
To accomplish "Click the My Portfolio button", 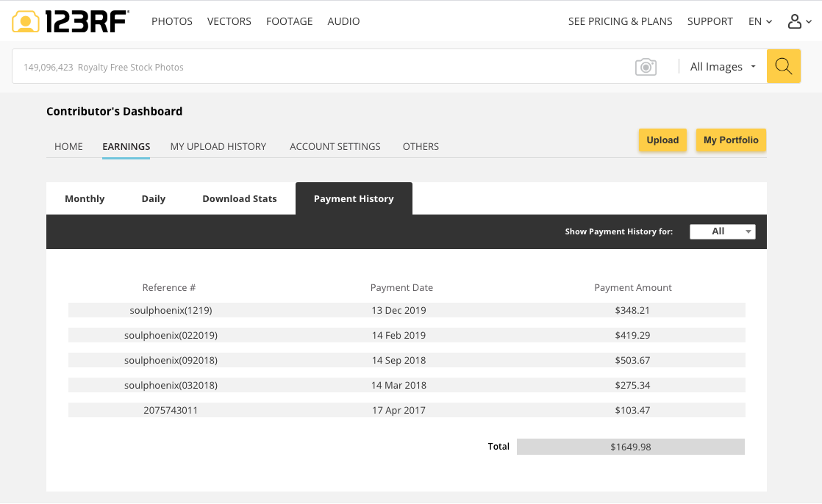I will [x=731, y=140].
